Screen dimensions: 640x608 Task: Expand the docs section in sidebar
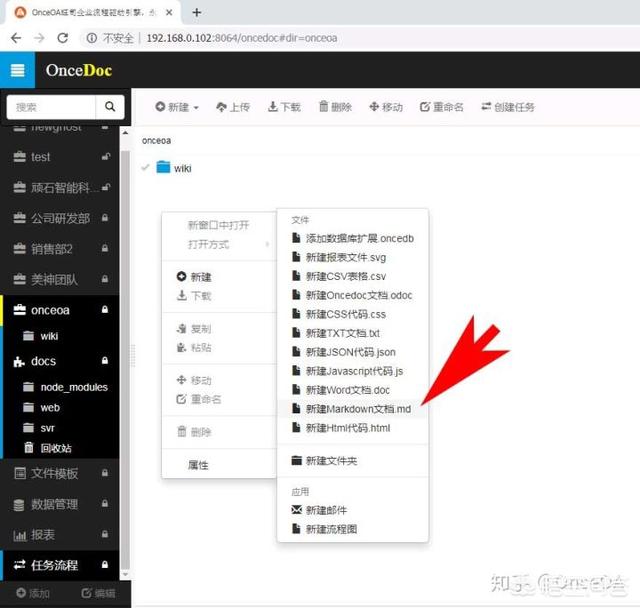click(44, 361)
